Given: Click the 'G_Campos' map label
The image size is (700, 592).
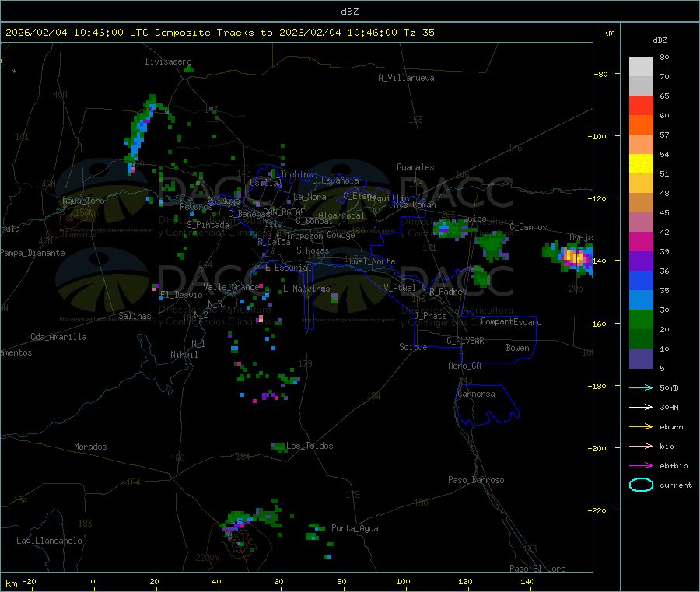Looking at the screenshot, I should pyautogui.click(x=529, y=227).
